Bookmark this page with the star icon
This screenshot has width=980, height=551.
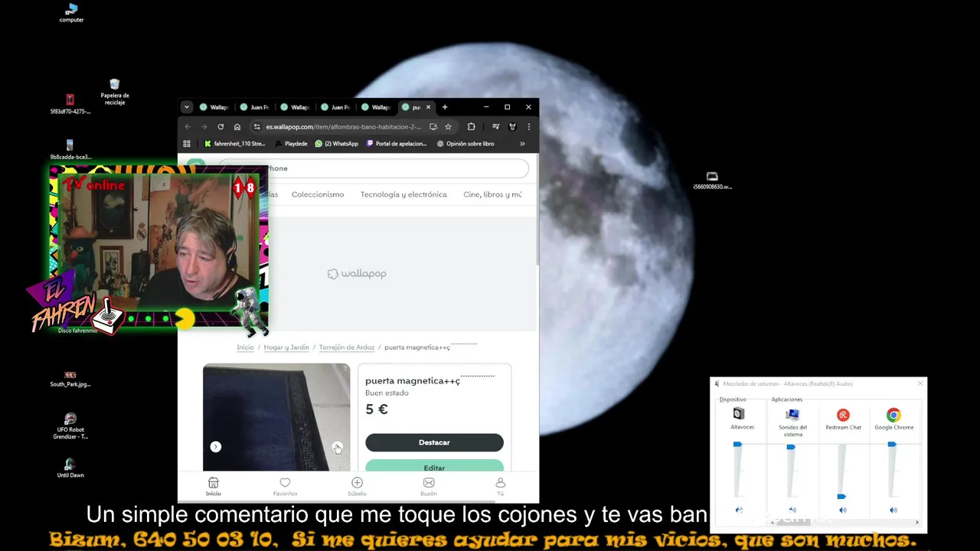click(448, 127)
